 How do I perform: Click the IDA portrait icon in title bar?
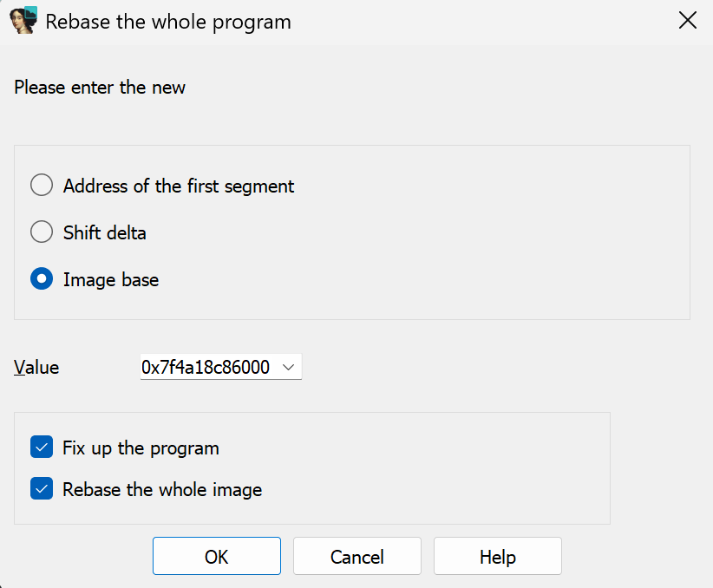click(23, 21)
